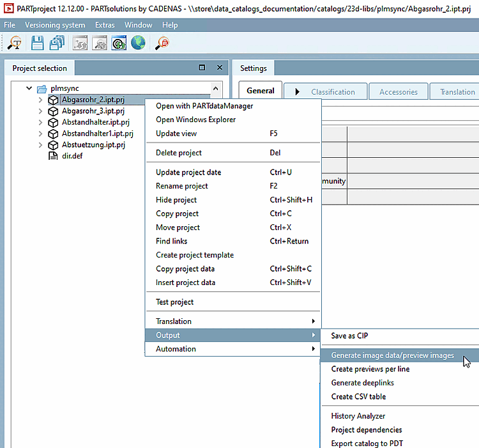The height and width of the screenshot is (448, 479).
Task: Open the File menu
Action: (x=10, y=25)
